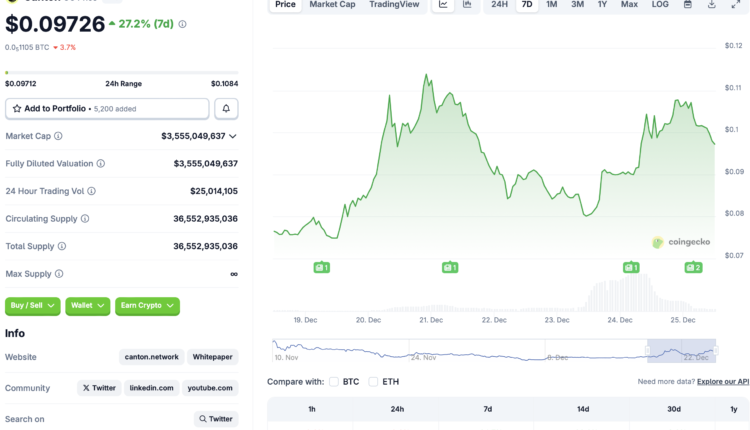Switch to candlestick chart icon
Screen dimensions: 750x430
click(467, 5)
